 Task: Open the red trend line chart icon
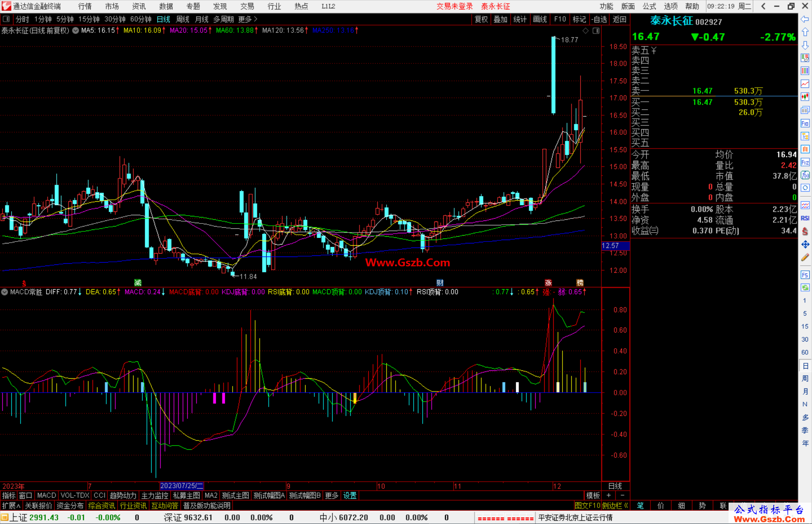tap(805, 84)
